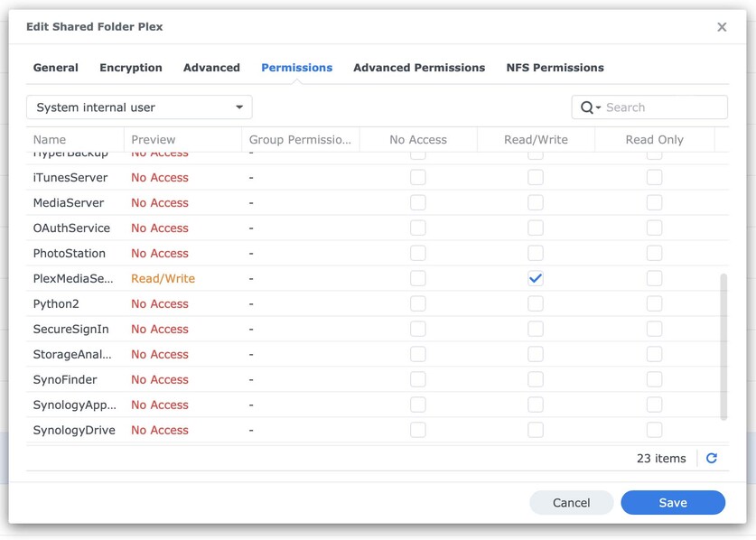The height and width of the screenshot is (540, 756).
Task: Cancel the permission edits
Action: [572, 503]
